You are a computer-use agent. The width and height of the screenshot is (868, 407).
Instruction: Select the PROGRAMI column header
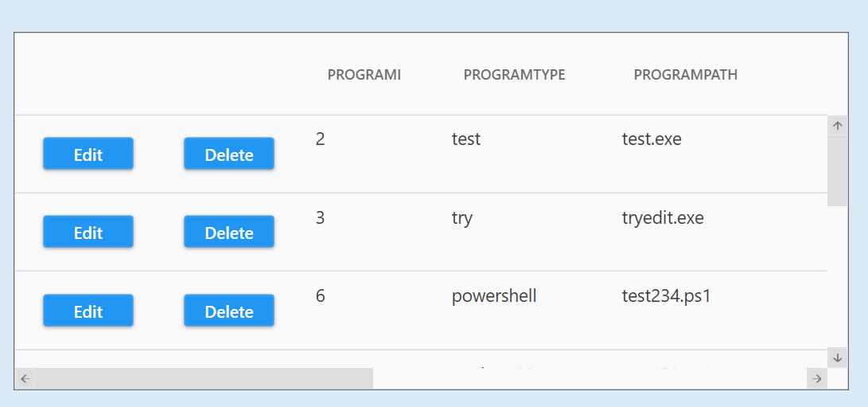click(364, 75)
